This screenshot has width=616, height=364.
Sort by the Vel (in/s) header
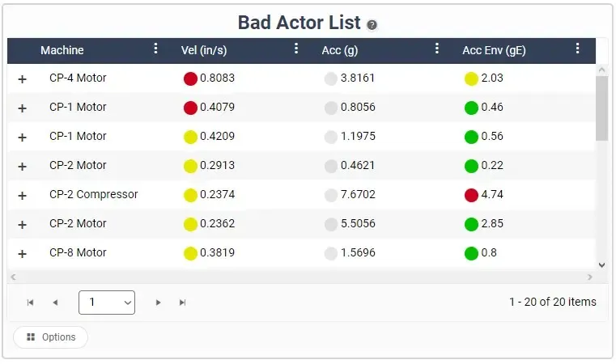204,50
